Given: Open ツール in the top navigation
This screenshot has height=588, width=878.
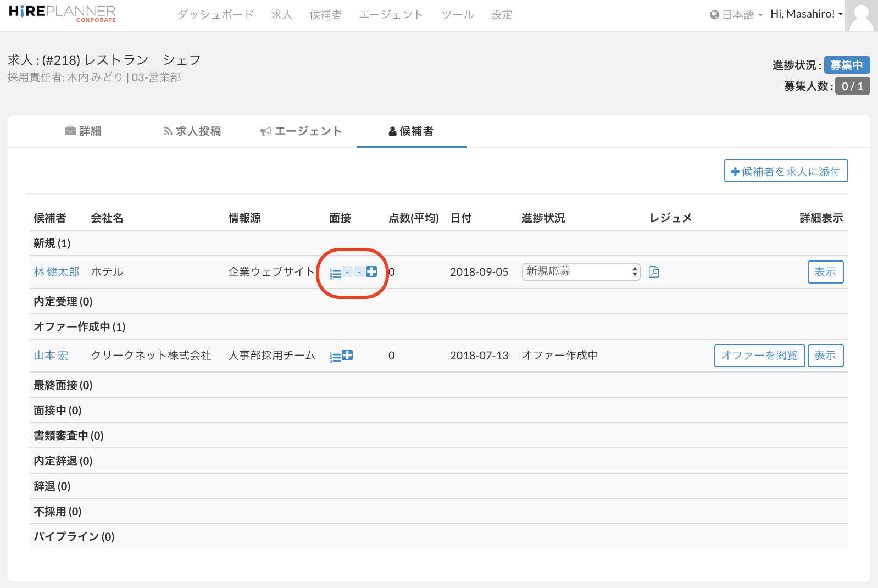Looking at the screenshot, I should pos(457,15).
